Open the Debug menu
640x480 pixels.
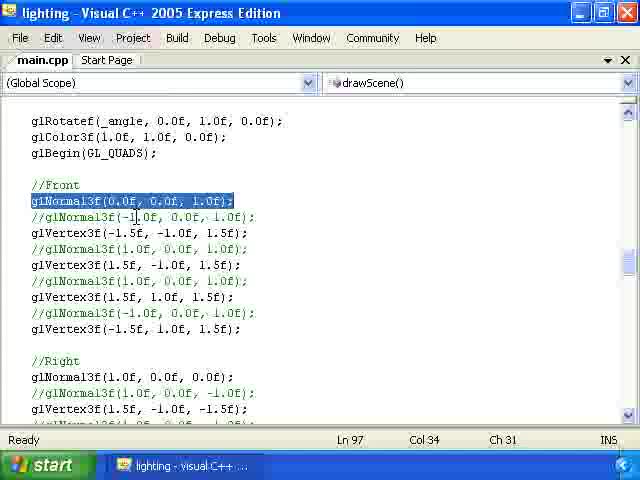(220, 38)
